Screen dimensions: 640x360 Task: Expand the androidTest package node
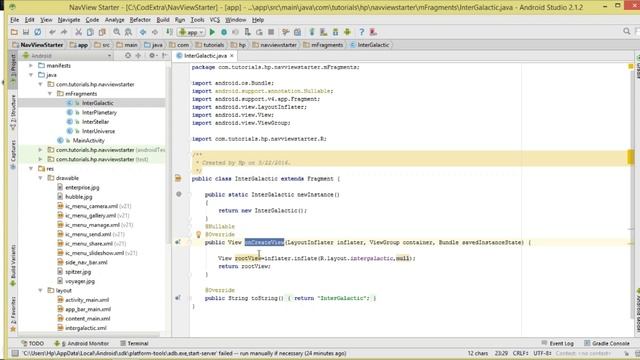tap(40, 150)
